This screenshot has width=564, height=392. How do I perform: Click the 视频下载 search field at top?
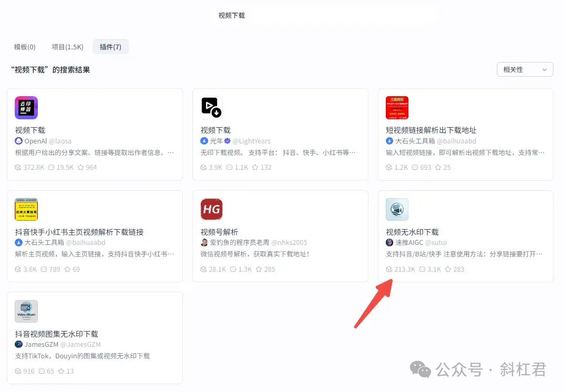(x=232, y=15)
